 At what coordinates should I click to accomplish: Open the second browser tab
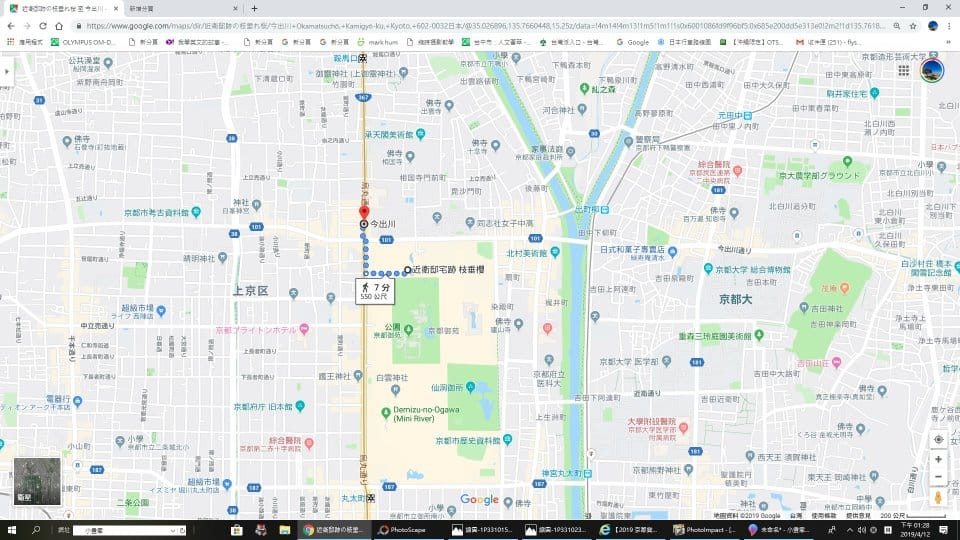(x=180, y=8)
